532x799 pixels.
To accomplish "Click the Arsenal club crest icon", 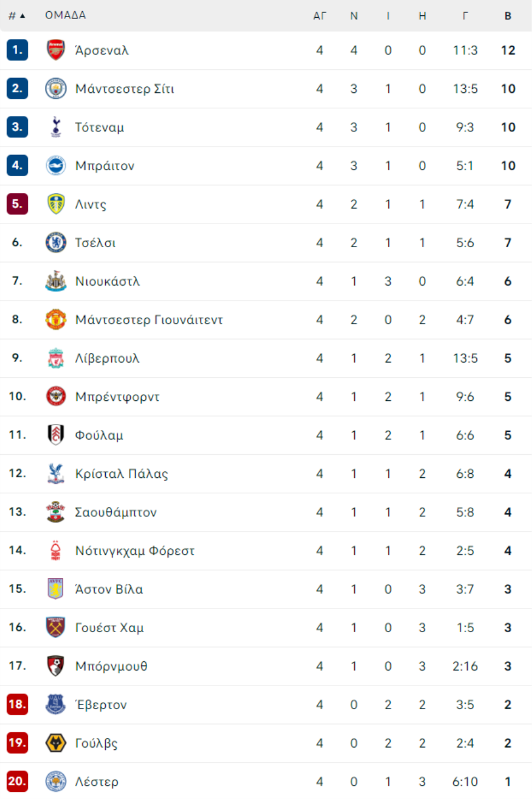I will [x=56, y=50].
